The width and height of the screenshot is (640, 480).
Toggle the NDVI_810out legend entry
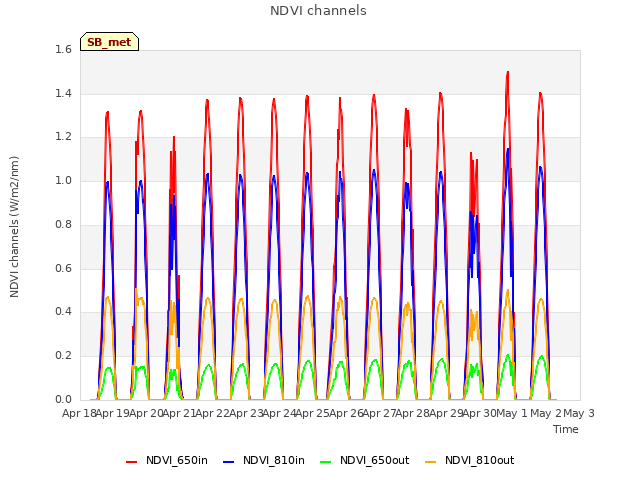point(469,460)
